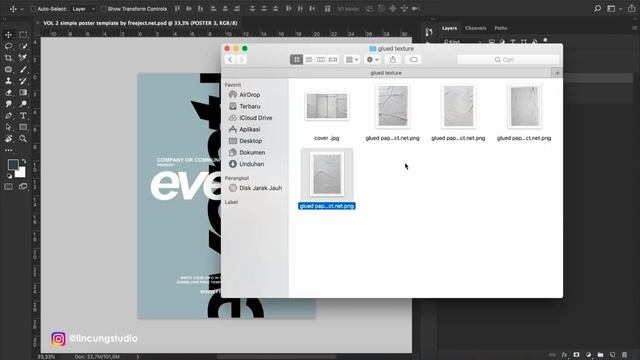Toggle filter for shape layers
The width and height of the screenshot is (640, 360).
pos(523,42)
